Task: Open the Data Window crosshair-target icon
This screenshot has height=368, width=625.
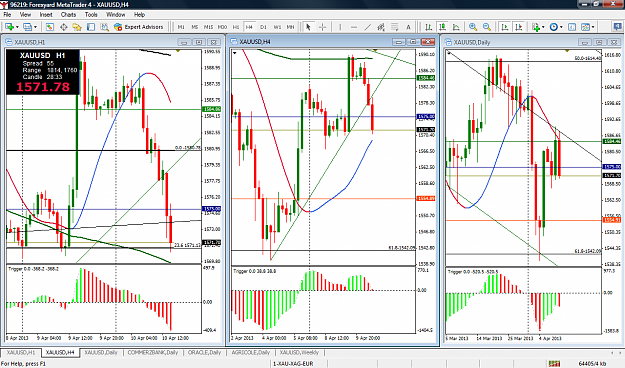Action: 63,27
